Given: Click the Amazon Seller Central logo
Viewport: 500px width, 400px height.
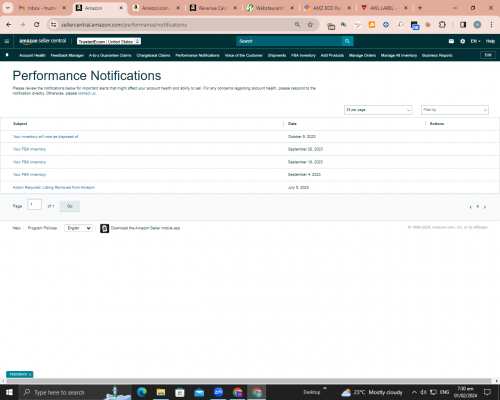Looking at the screenshot, I should click(x=42, y=41).
